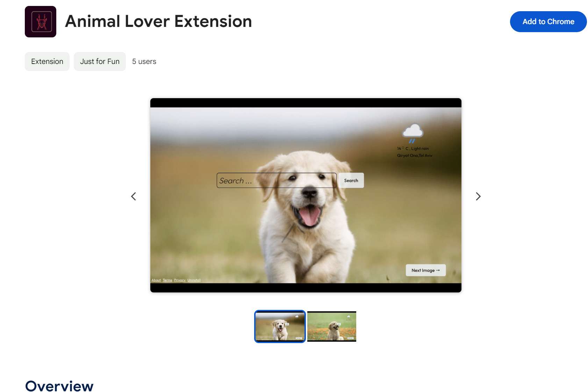
Task: Open the Just for Fun category
Action: (x=100, y=61)
